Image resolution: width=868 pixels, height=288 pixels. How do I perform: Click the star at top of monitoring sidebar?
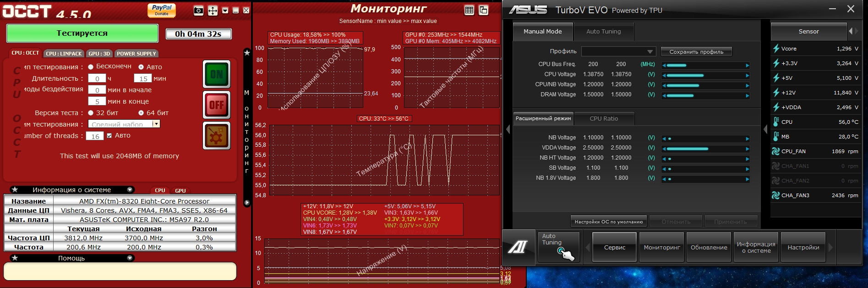[x=247, y=53]
